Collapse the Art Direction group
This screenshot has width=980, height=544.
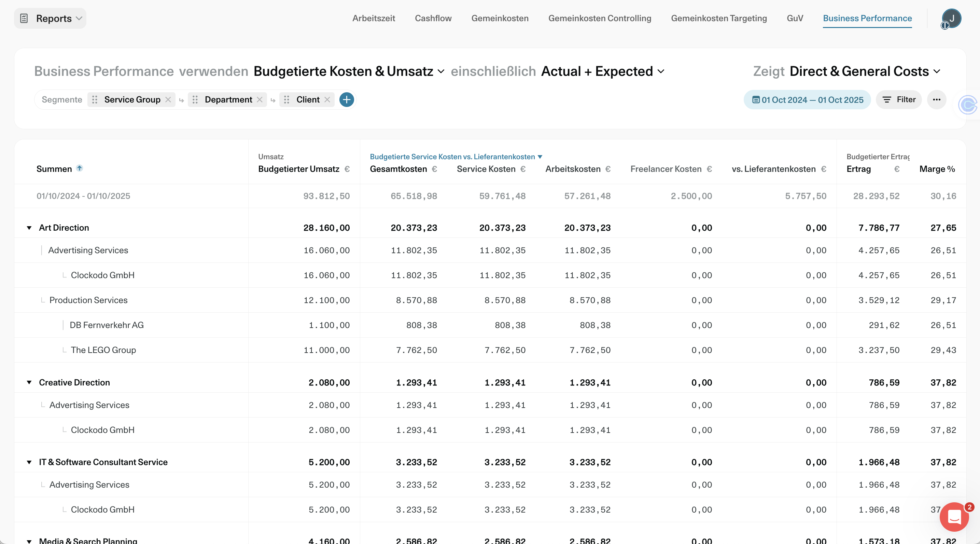point(29,228)
